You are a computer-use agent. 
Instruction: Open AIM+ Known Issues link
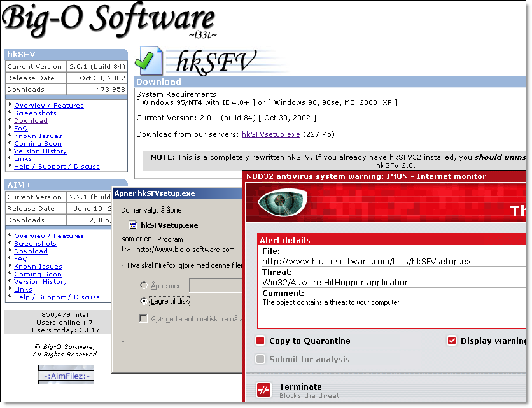(x=38, y=267)
